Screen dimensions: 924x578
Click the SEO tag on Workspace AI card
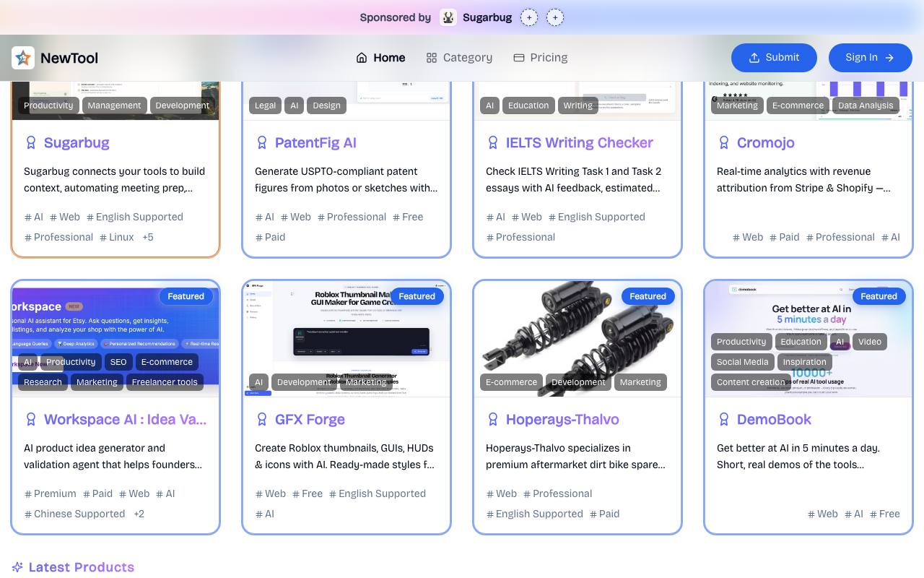point(118,362)
